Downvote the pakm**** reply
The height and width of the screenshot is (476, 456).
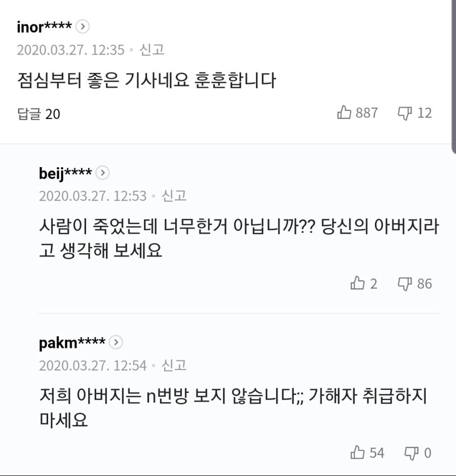411,452
